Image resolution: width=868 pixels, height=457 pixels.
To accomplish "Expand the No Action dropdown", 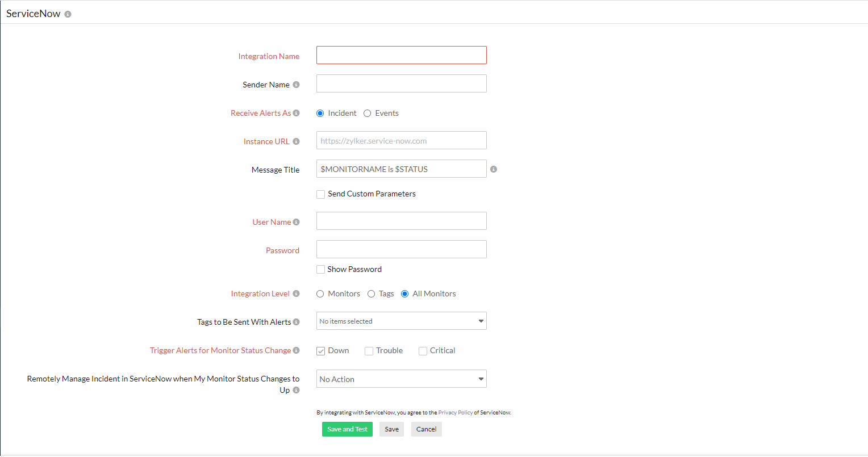I will 401,379.
